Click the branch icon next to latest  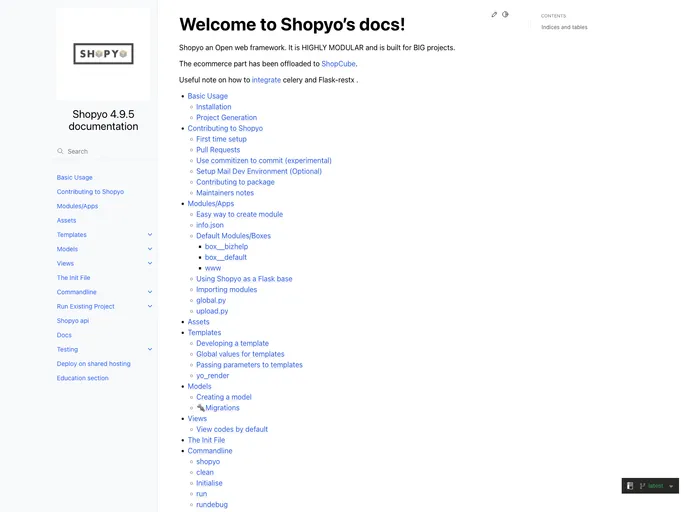click(642, 486)
